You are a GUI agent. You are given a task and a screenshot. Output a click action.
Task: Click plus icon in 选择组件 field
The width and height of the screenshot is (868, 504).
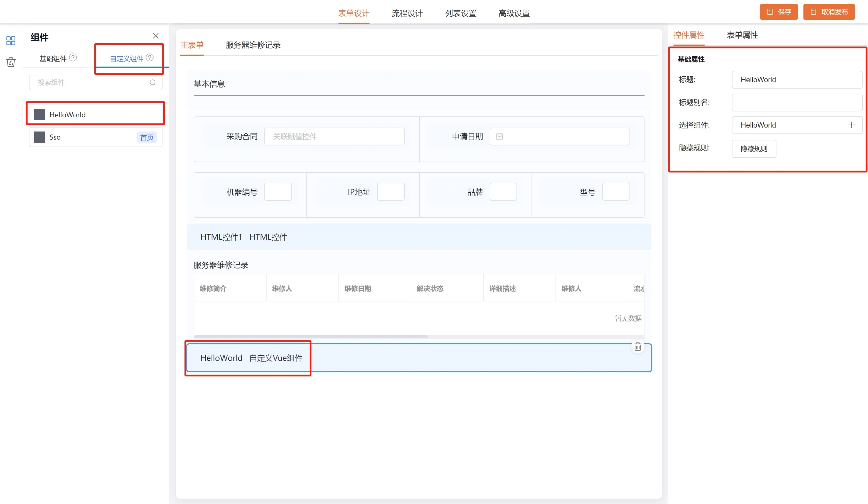[x=852, y=125]
